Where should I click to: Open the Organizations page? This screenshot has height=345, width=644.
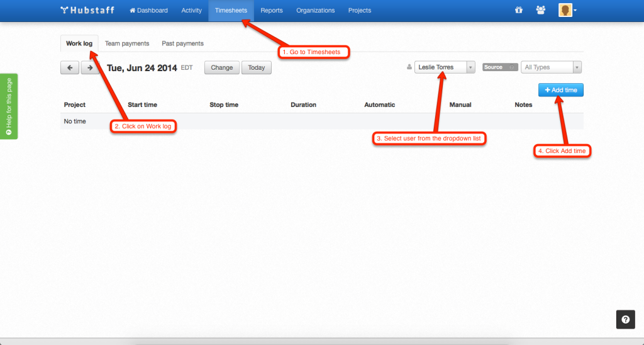[x=316, y=10]
